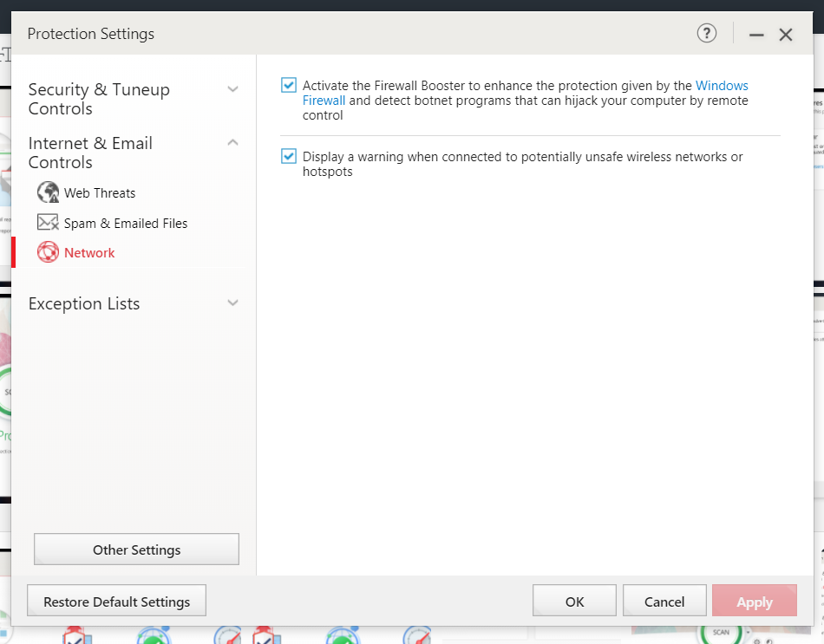Viewport: 824px width, 644px height.
Task: Open the Spam & Emailed Files section
Action: [126, 224]
